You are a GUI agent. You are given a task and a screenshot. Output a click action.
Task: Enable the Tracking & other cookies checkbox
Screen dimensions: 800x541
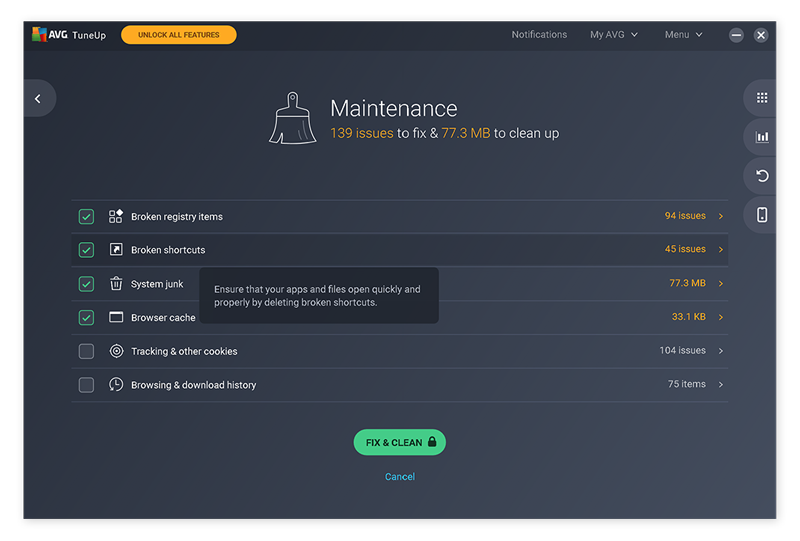pos(86,351)
